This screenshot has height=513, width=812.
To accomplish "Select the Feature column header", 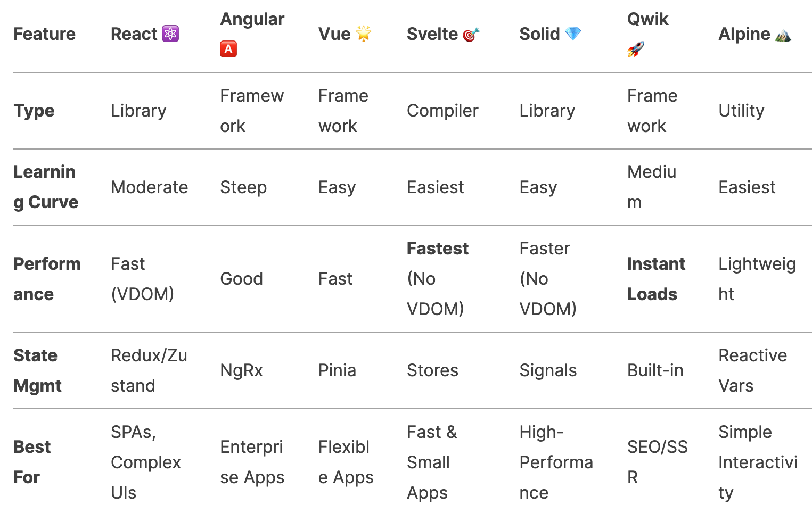I will 45,34.
